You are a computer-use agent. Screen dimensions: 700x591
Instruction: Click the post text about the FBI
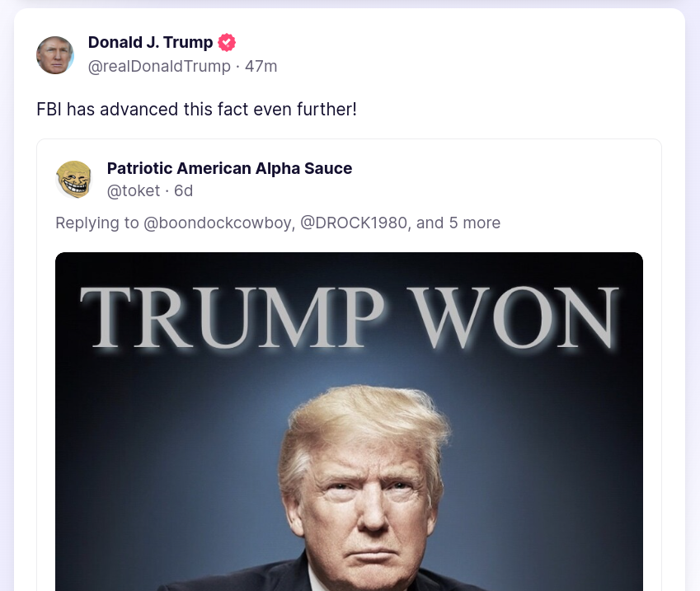tap(196, 110)
